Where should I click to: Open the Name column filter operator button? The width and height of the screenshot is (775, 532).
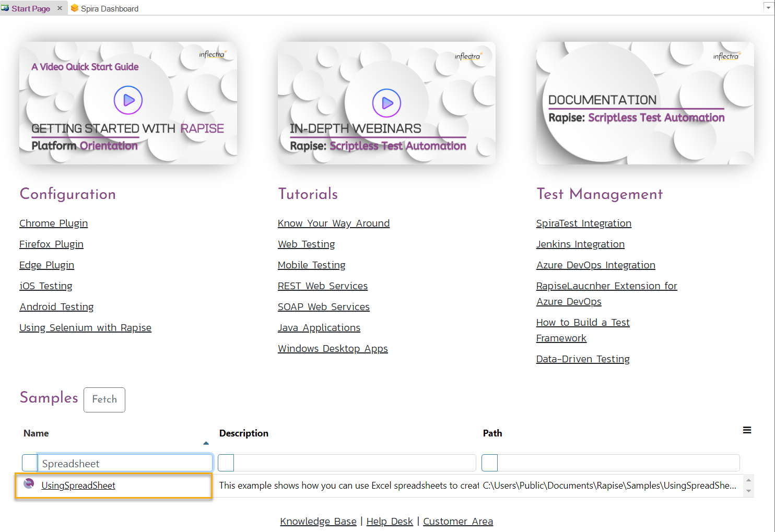(x=30, y=463)
